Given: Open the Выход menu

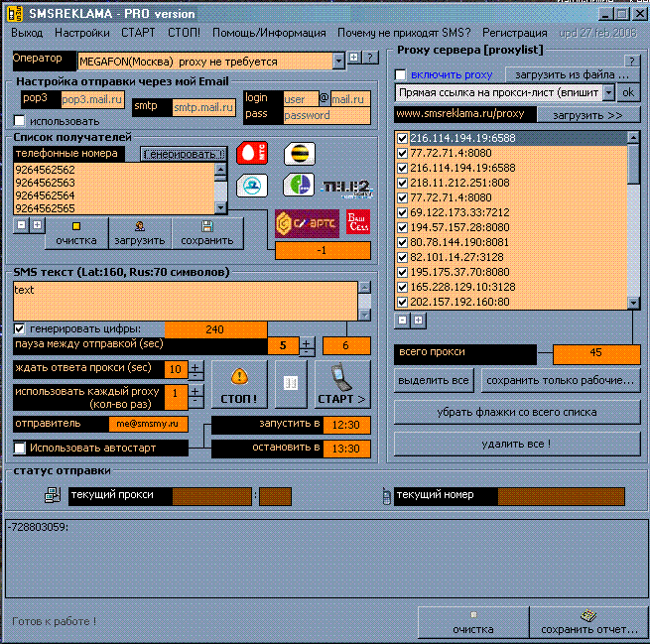Looking at the screenshot, I should [x=27, y=33].
